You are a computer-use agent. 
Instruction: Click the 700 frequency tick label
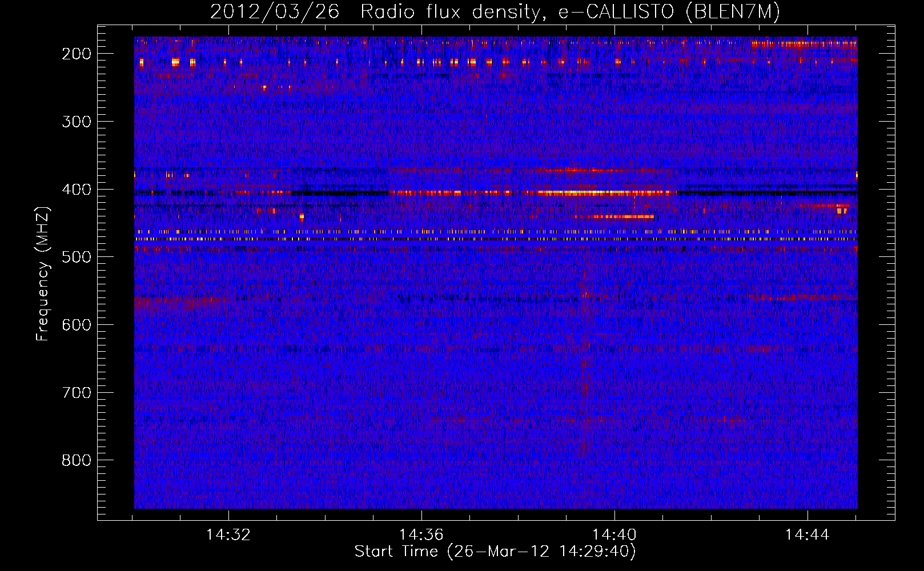coord(77,393)
